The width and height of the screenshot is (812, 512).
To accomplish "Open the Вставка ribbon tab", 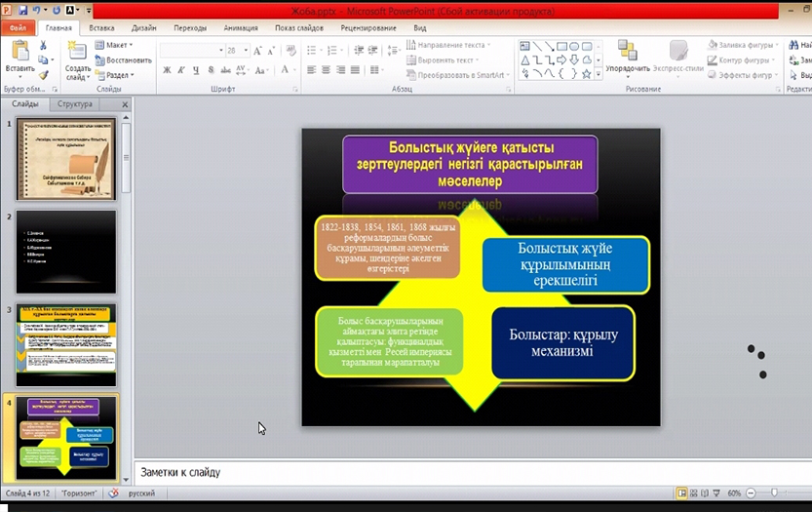I will coord(101,28).
